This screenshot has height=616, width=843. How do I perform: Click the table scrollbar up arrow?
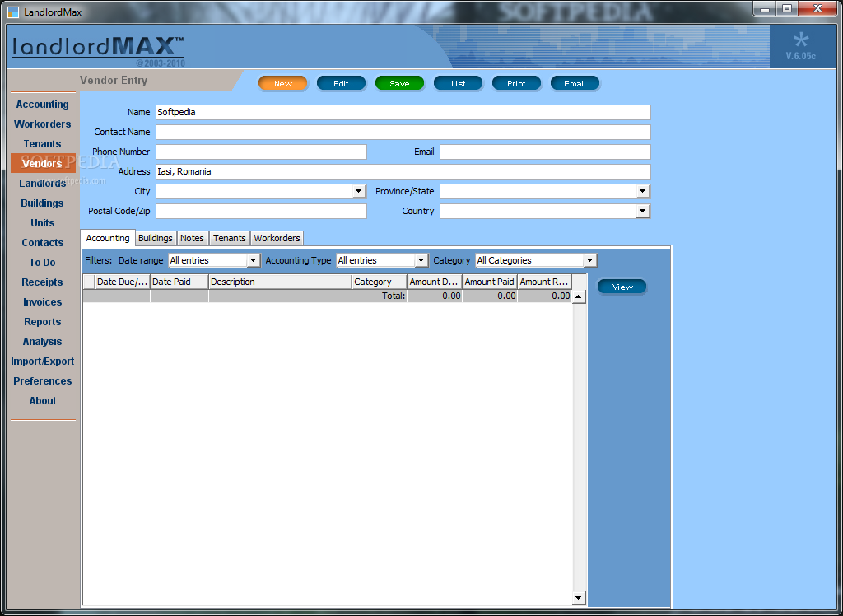579,296
